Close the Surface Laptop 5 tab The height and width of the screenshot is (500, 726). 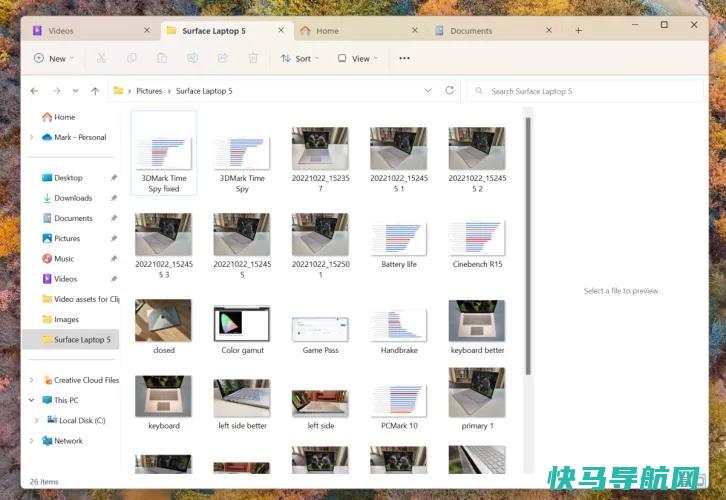281,31
